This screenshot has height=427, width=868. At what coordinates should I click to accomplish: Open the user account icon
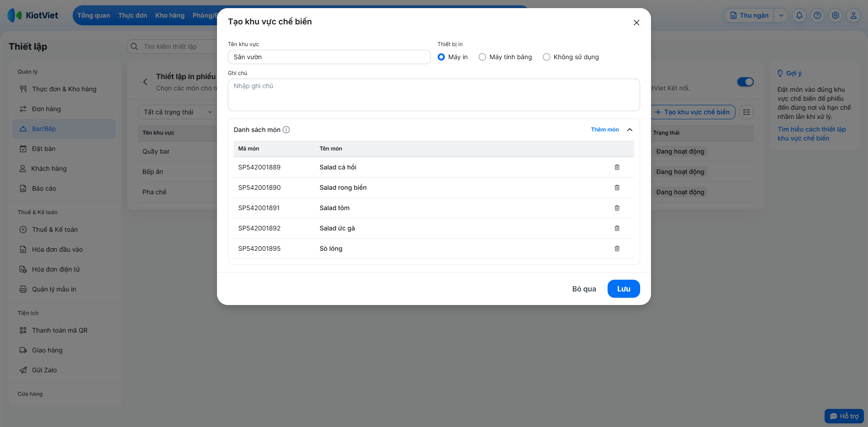click(854, 15)
